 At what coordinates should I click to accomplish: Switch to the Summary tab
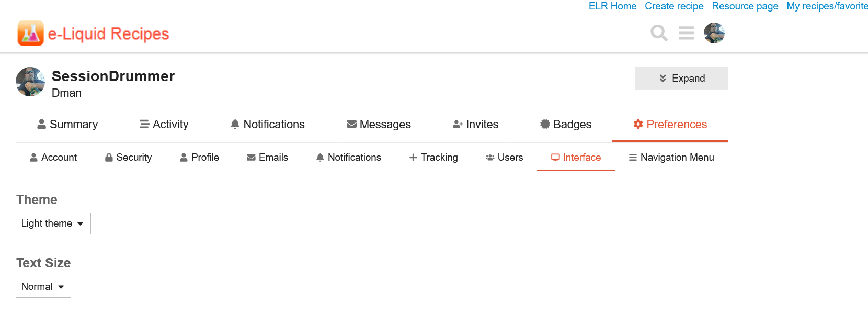click(67, 125)
